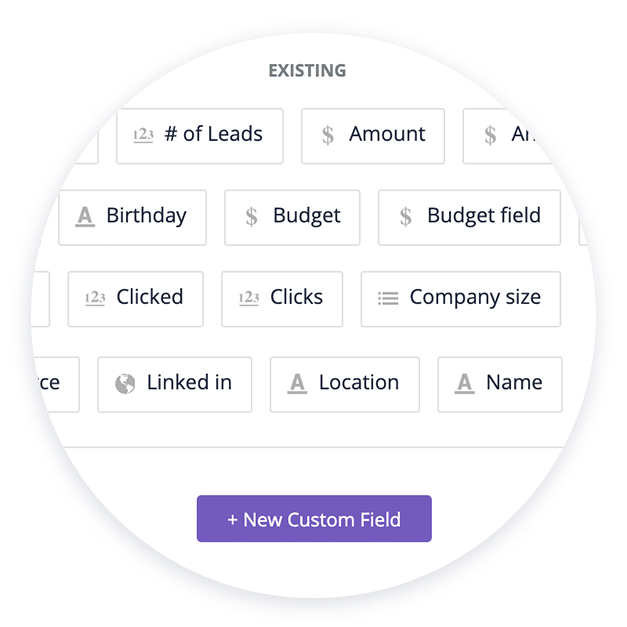
Task: Click the text icon beside Name
Action: [464, 383]
